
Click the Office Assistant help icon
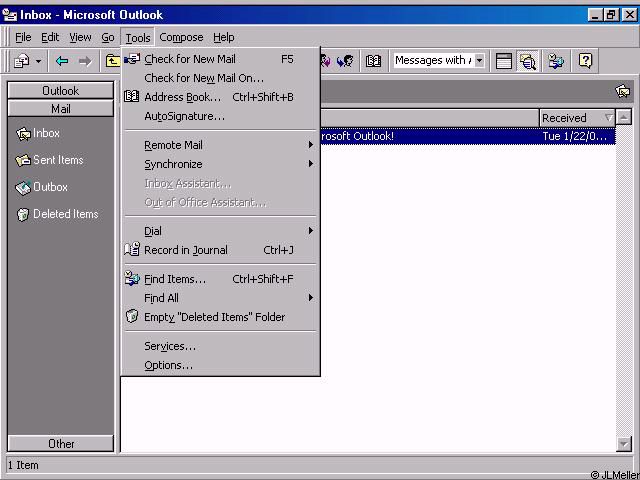[585, 61]
